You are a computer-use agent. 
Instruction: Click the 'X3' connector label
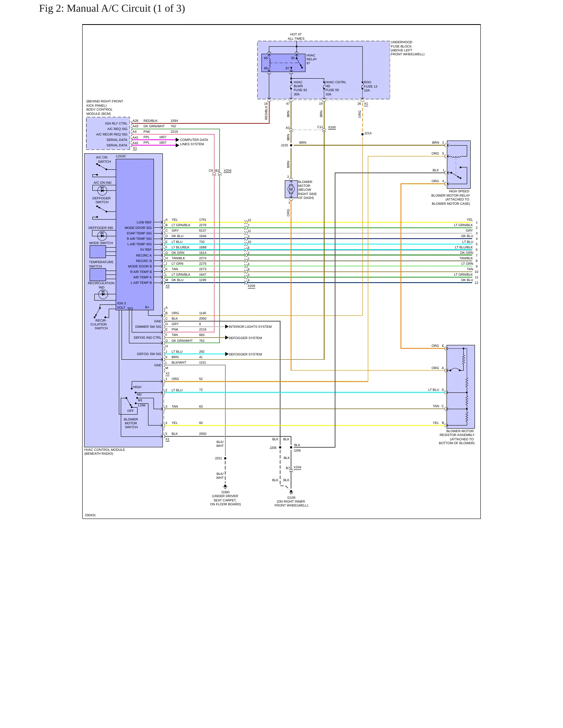[x=167, y=286]
